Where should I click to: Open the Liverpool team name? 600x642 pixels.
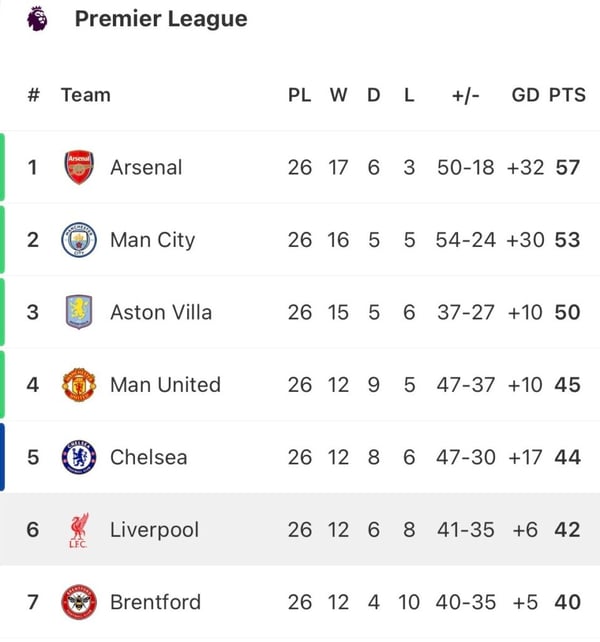pos(154,530)
